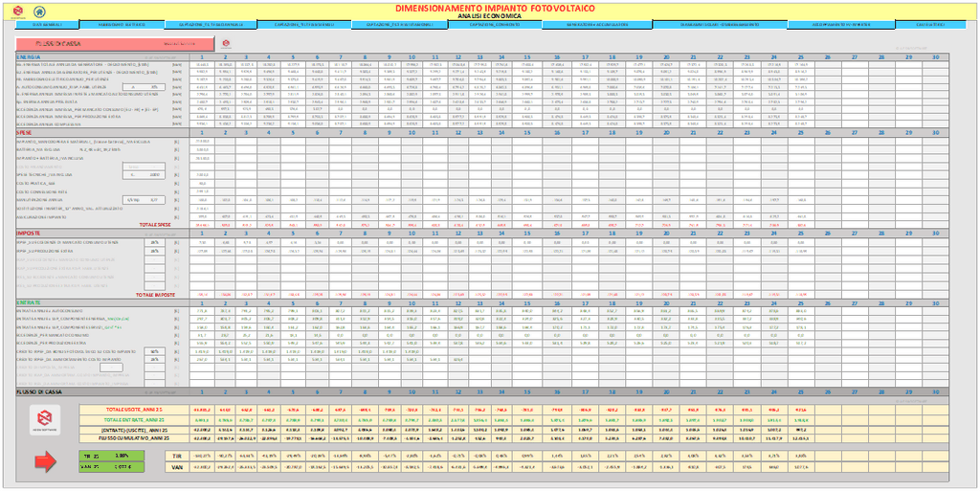This screenshot has width=980, height=491.
Task: Click the pink Flusso di Cassa button
Action: point(116,44)
